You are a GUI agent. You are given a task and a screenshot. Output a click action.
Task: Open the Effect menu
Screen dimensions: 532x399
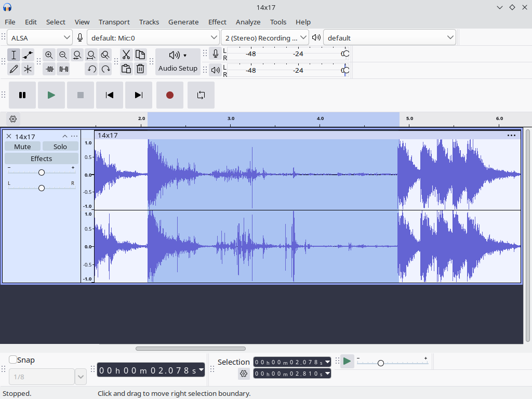point(217,22)
